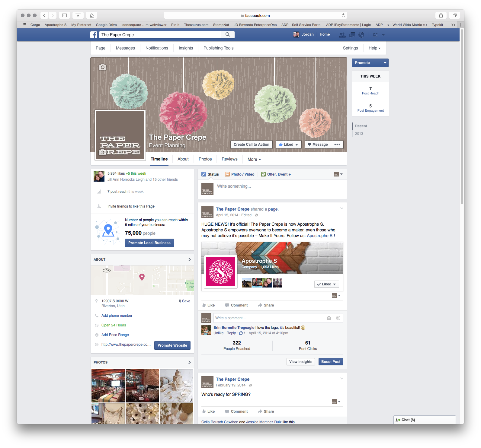Switch to the Messages tab
Image resolution: width=481 pixels, height=448 pixels.
[x=125, y=48]
